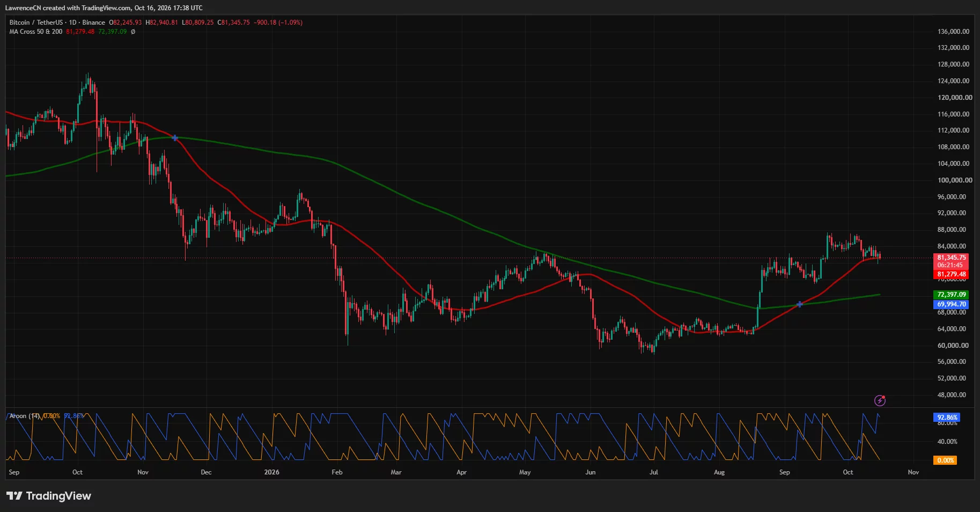The height and width of the screenshot is (512, 980).
Task: Click the high price value H82,940.81
Action: click(x=161, y=23)
